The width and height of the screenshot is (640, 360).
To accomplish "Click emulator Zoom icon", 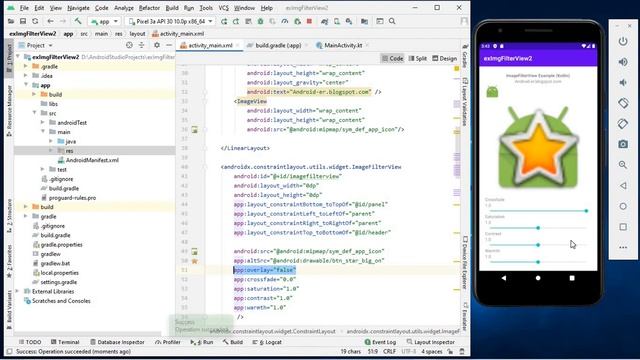I will click(623, 165).
